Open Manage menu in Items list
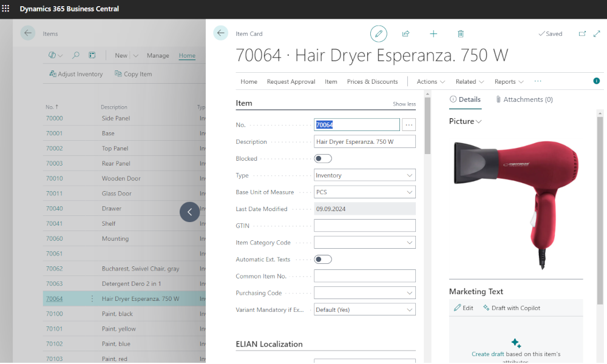 tap(158, 56)
